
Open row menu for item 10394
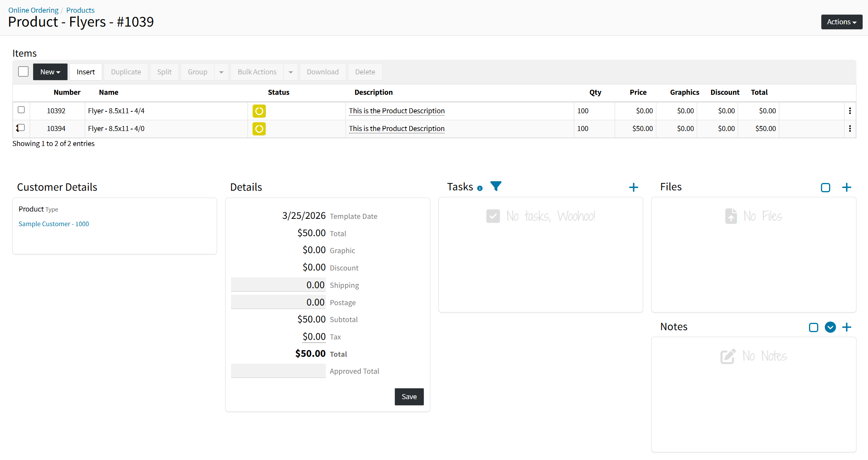click(x=849, y=129)
